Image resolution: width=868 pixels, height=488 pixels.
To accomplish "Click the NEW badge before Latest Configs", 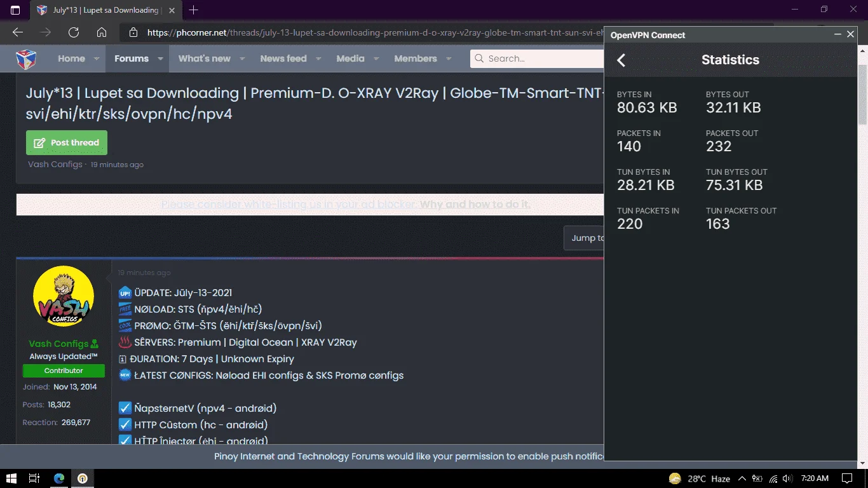I will click(125, 375).
